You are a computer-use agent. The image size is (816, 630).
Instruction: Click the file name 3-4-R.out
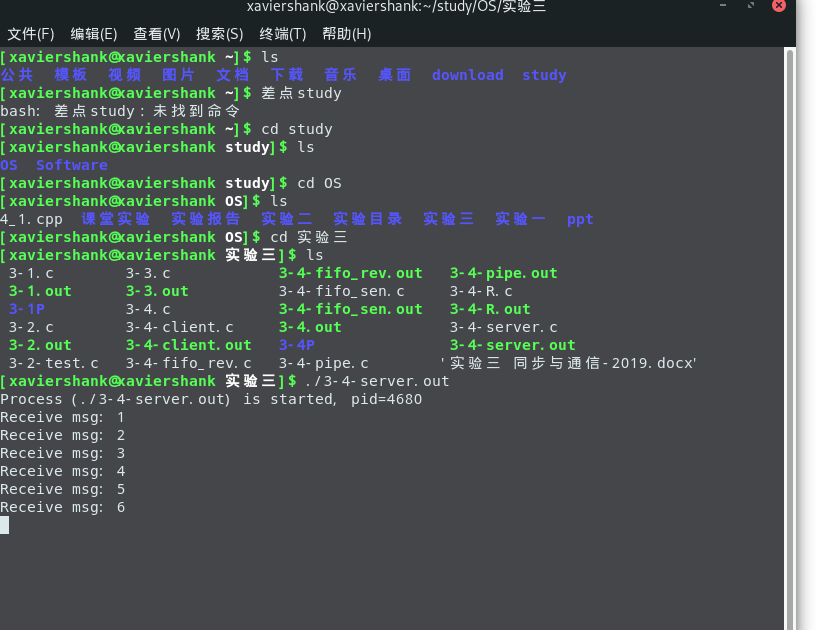click(x=490, y=309)
